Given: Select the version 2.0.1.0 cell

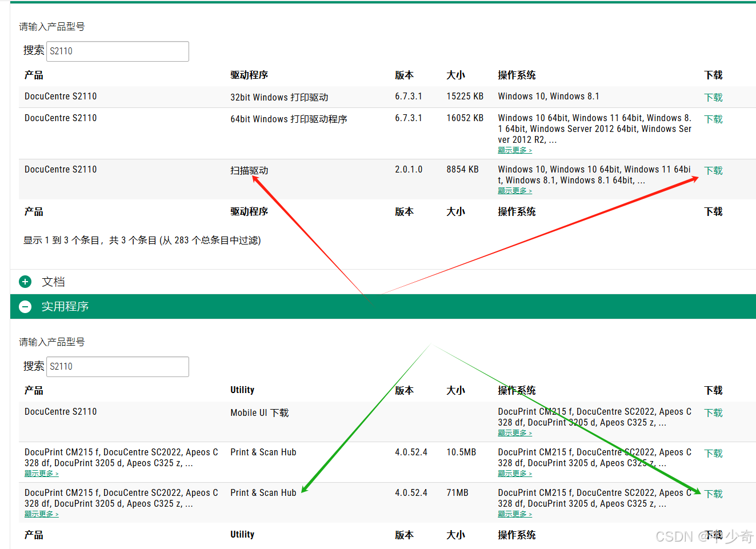Looking at the screenshot, I should pos(409,170).
